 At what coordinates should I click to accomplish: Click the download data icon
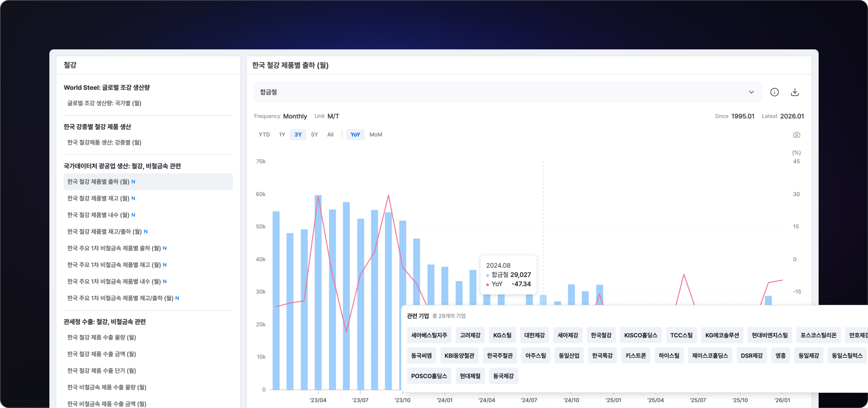click(795, 92)
